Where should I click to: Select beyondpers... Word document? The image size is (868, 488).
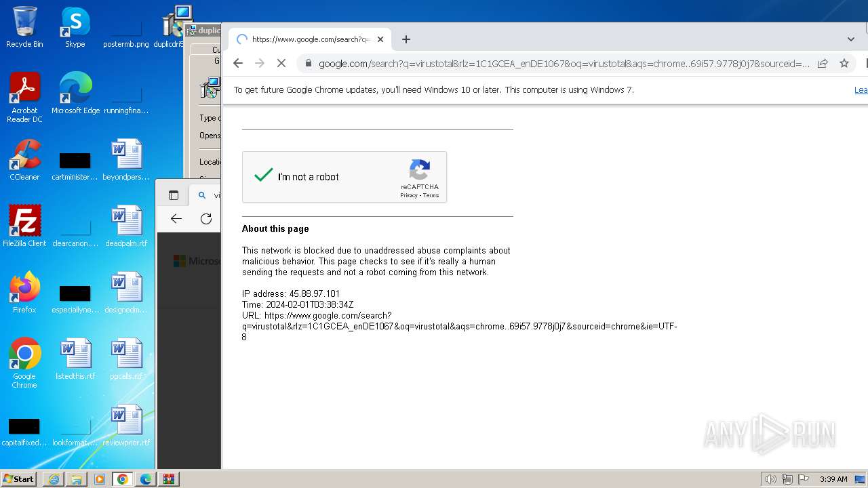tap(126, 161)
